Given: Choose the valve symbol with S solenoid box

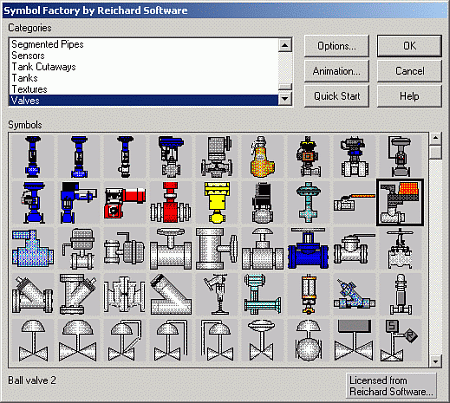Looking at the screenshot, I should click(400, 340).
